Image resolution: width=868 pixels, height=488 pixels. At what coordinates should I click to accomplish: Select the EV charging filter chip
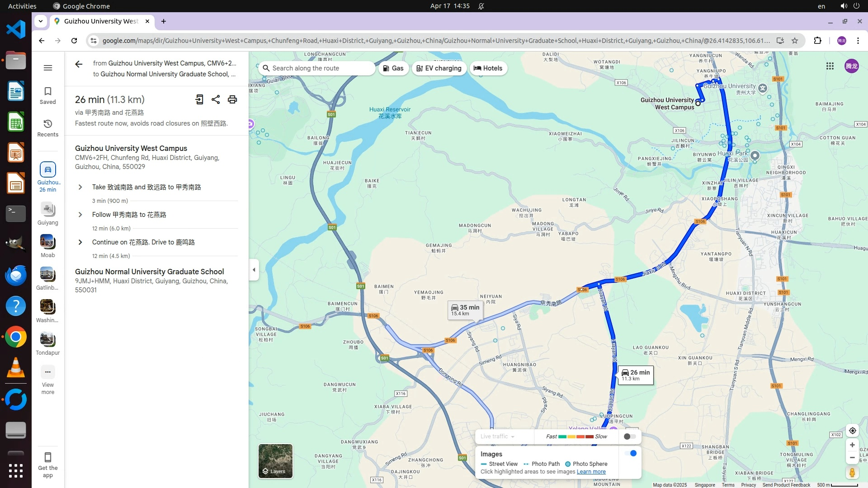(x=439, y=68)
